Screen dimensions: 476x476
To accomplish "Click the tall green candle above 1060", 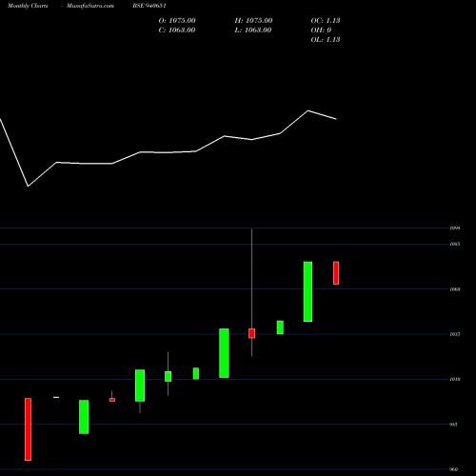I will 307,291.
